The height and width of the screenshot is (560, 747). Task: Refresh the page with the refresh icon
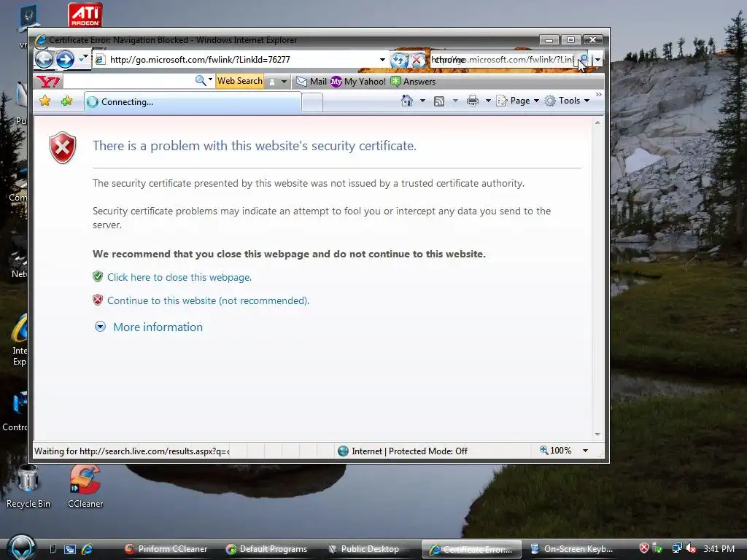point(399,60)
